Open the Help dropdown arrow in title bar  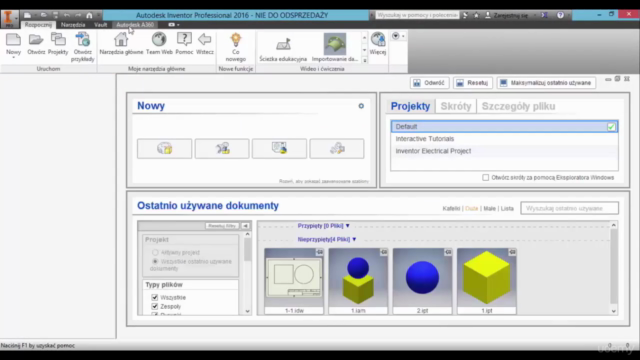(x=568, y=15)
